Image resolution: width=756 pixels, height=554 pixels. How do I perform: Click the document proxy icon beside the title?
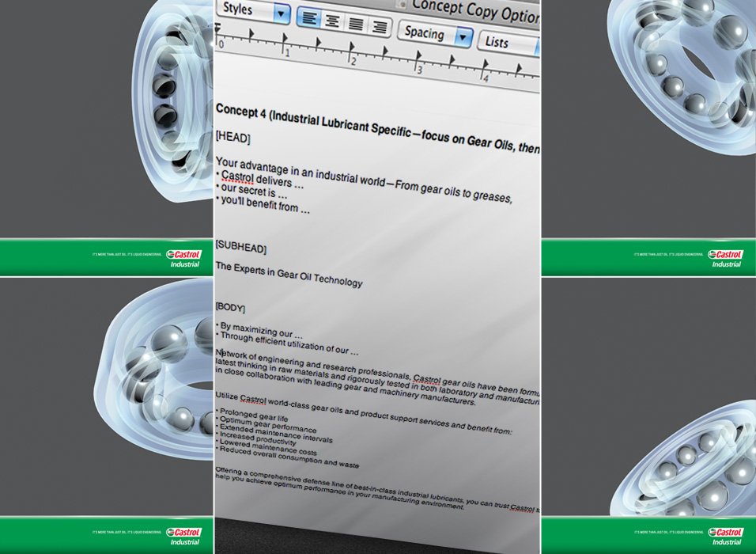pos(402,3)
